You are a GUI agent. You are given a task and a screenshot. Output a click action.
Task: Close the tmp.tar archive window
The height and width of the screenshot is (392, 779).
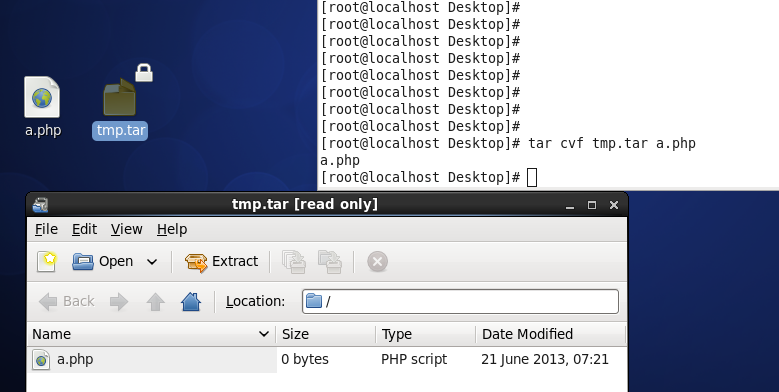click(x=614, y=205)
